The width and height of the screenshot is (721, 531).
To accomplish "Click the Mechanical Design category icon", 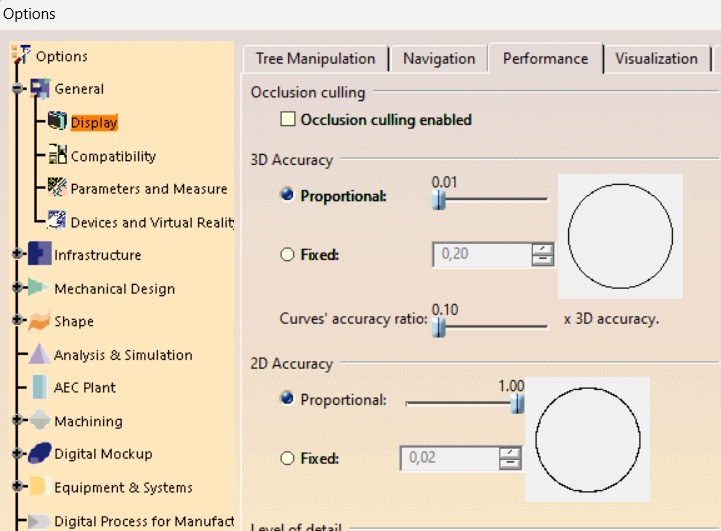I will coord(39,288).
